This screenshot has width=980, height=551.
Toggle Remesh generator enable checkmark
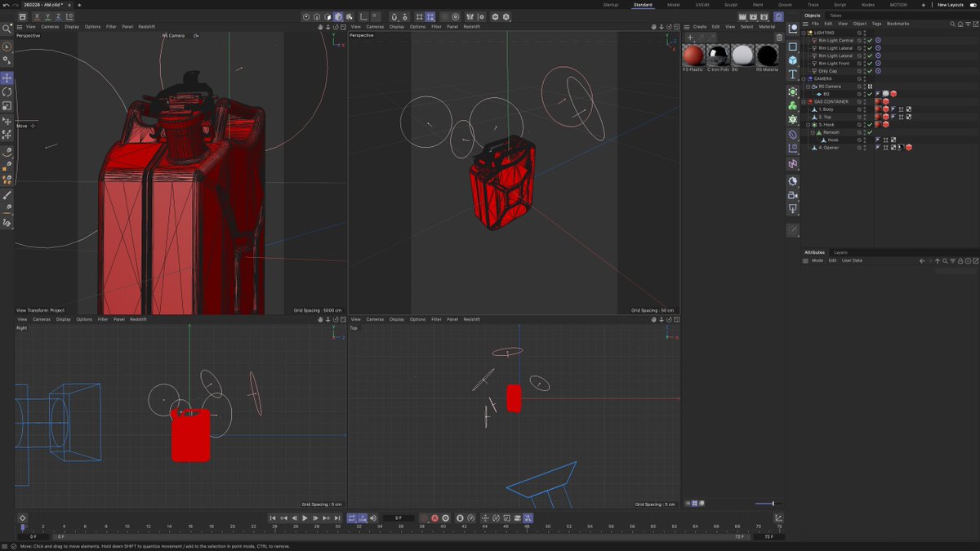point(870,132)
